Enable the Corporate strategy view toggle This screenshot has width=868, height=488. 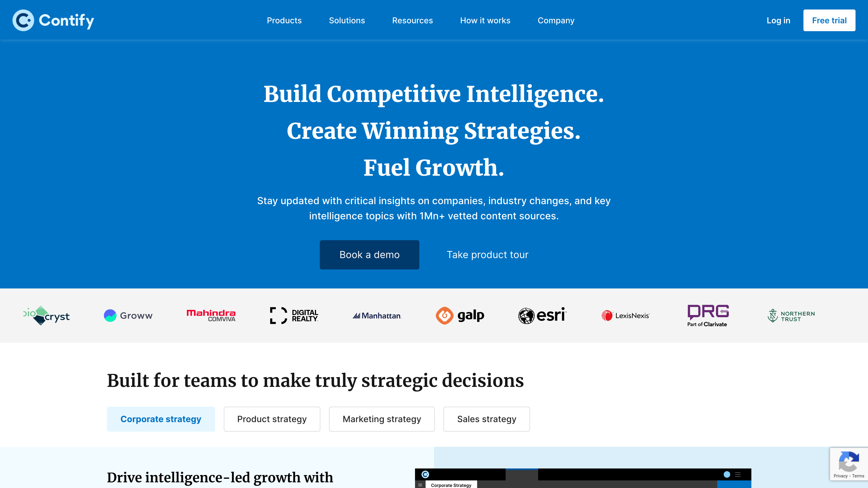click(160, 419)
